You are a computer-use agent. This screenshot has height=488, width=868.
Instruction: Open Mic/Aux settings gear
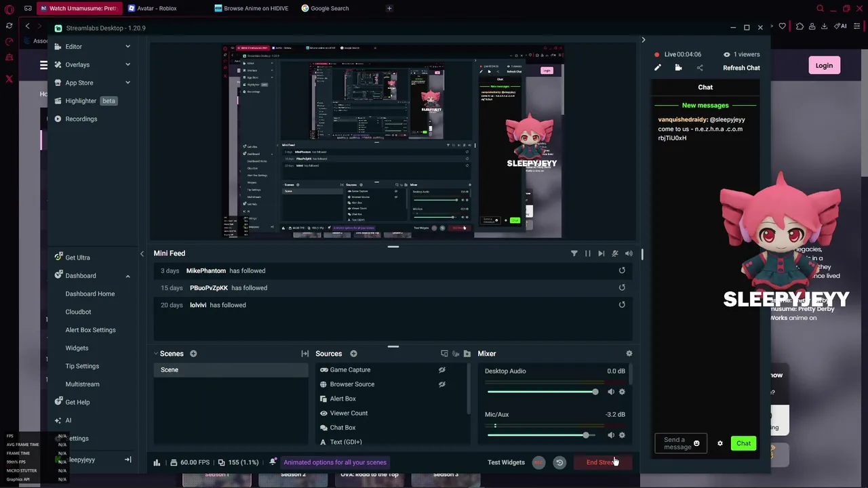pos(622,435)
